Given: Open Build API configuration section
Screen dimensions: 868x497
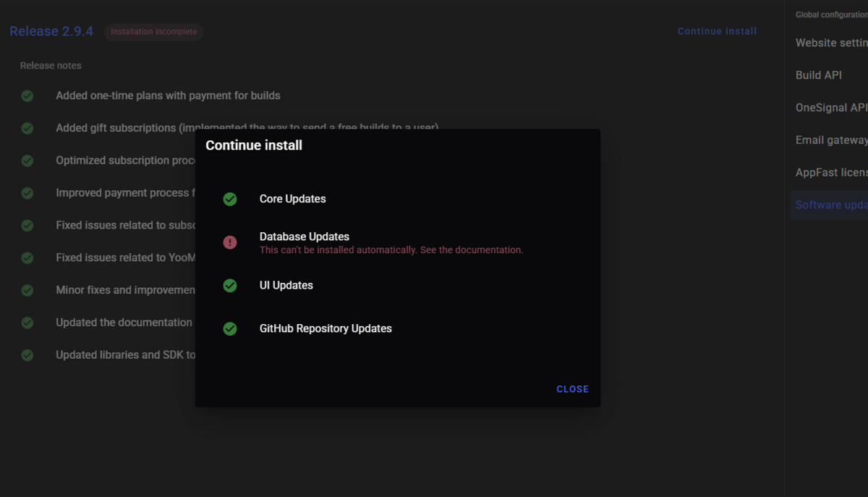Looking at the screenshot, I should pos(818,75).
